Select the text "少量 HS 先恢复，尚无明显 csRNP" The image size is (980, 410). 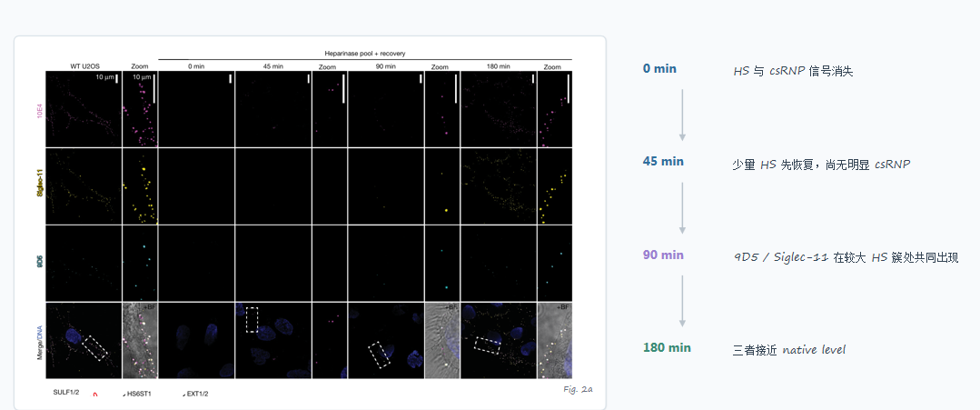(821, 165)
